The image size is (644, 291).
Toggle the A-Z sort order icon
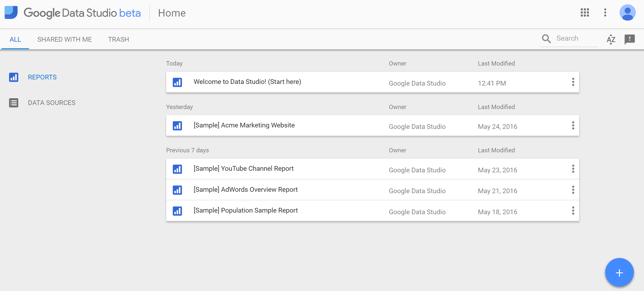611,39
